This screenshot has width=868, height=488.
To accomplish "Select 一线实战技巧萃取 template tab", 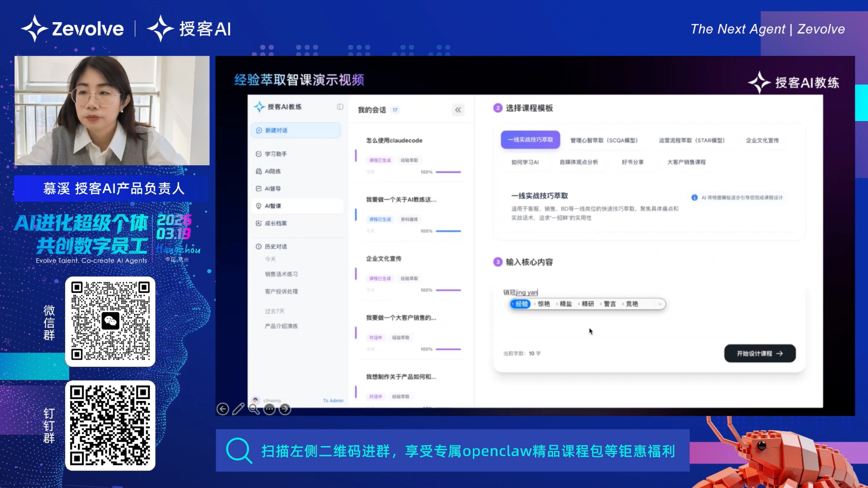I will point(530,140).
